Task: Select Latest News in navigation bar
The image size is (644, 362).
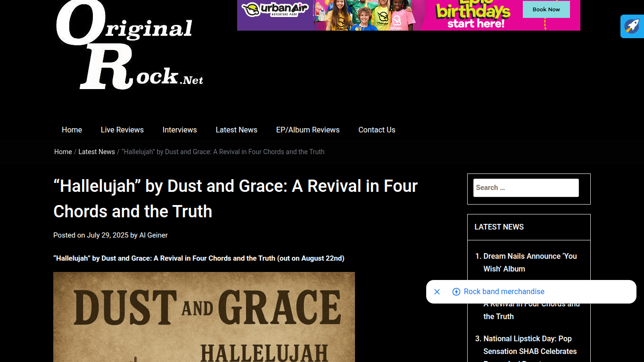Action: [236, 130]
